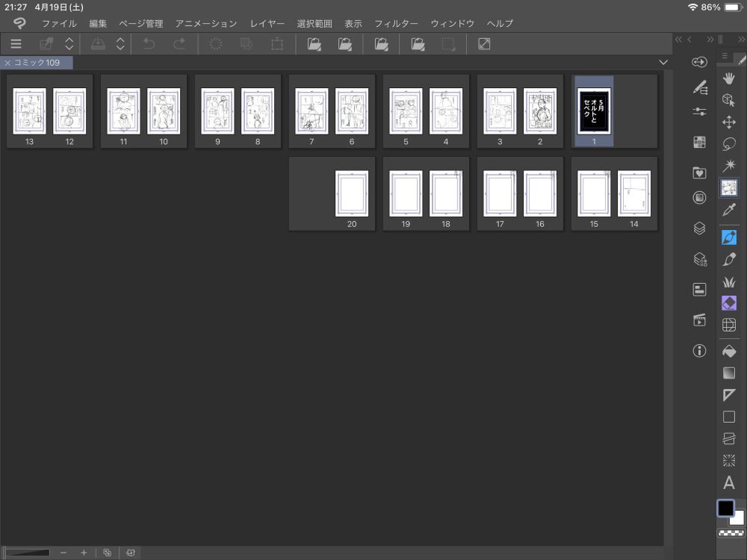Image resolution: width=747 pixels, height=560 pixels.
Task: Select page 20 thumbnail
Action: click(352, 193)
